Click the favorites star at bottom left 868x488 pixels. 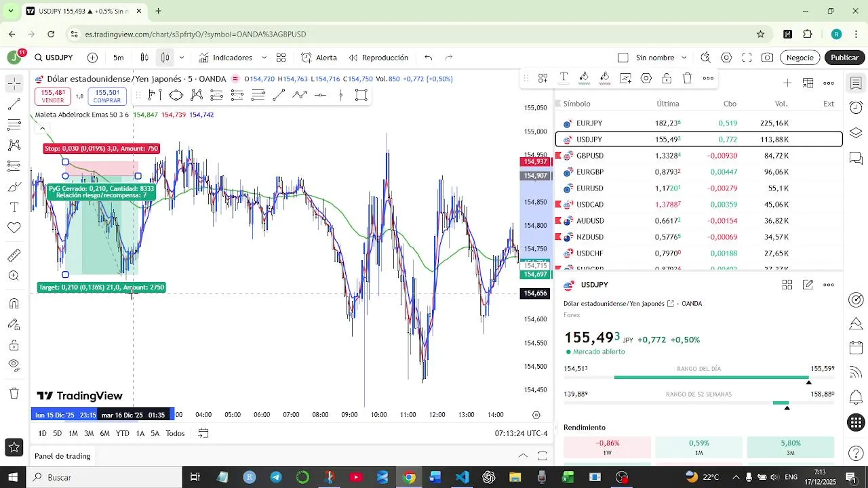[x=14, y=447]
